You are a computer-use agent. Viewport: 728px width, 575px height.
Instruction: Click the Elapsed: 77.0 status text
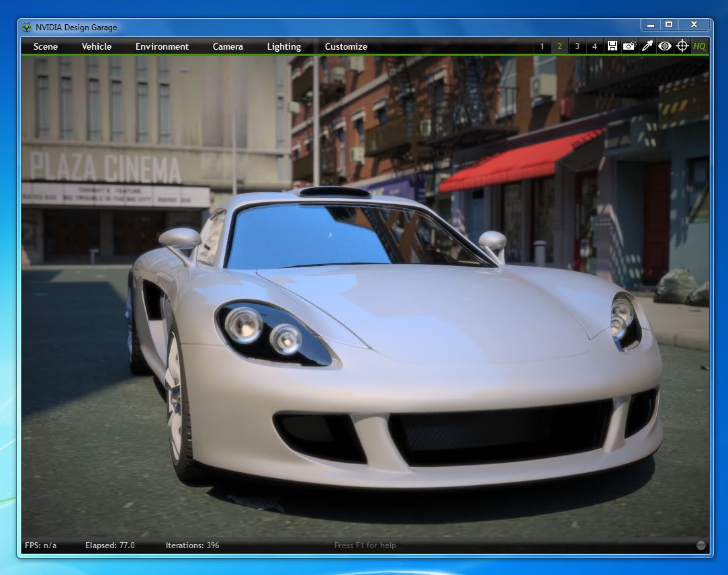pyautogui.click(x=110, y=545)
